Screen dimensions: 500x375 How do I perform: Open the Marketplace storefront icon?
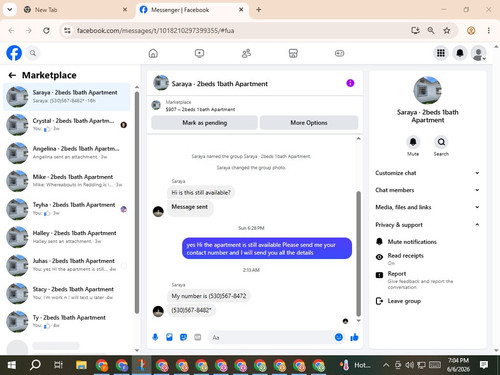293,53
